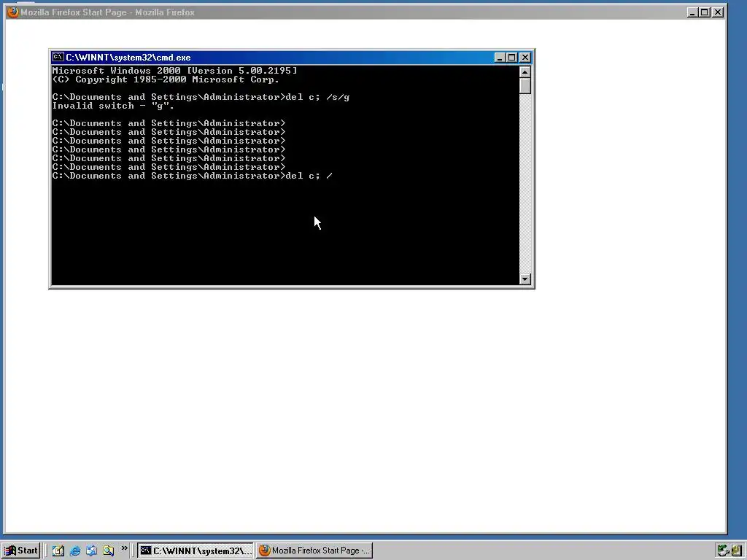Maximize the cmd.exe window
The image size is (747, 560).
coord(511,57)
